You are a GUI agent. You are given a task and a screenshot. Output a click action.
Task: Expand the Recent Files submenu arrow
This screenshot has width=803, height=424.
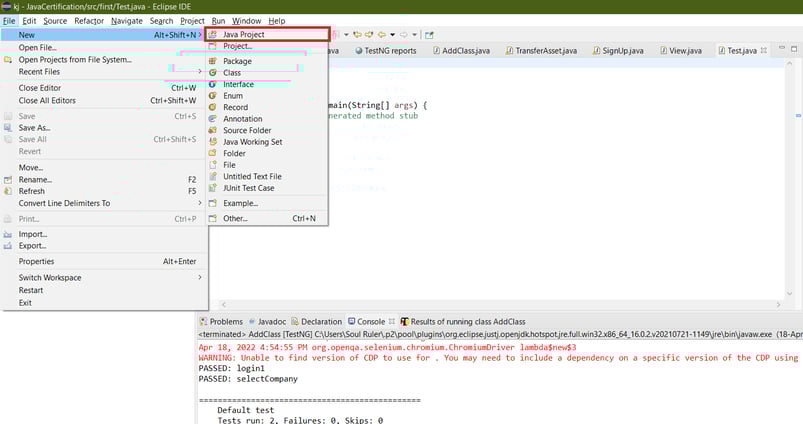click(200, 72)
